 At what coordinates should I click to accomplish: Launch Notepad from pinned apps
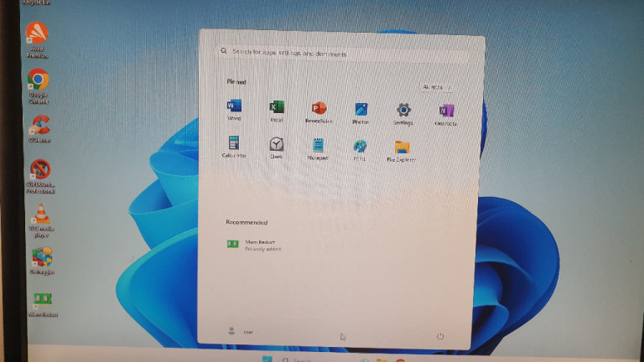318,145
